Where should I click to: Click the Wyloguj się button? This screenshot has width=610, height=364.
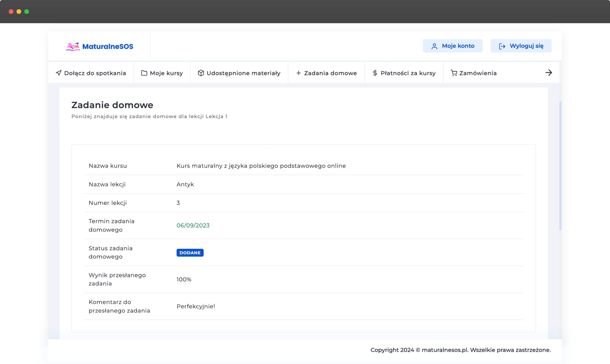click(x=521, y=46)
